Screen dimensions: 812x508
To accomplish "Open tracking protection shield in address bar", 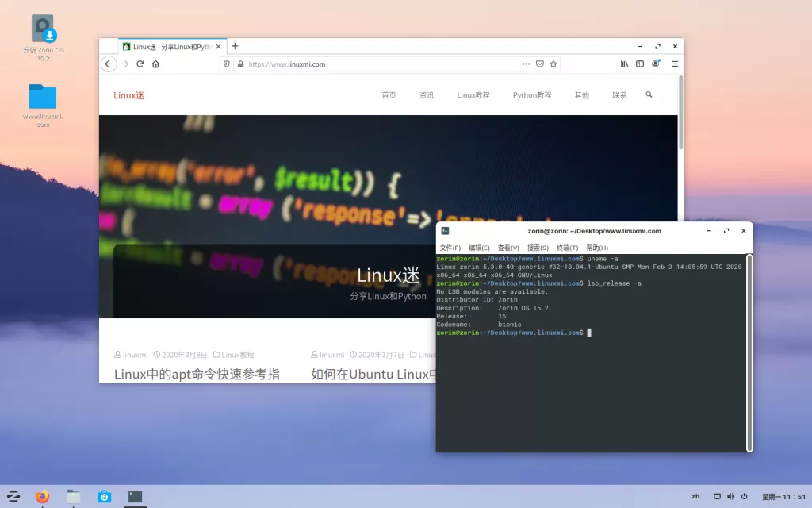I will point(226,63).
